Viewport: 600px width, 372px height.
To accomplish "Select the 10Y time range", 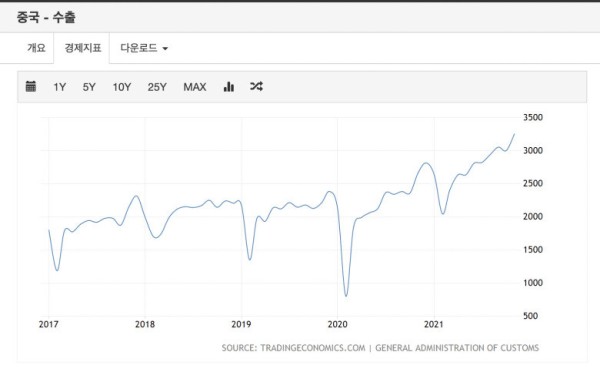I will pyautogui.click(x=122, y=87).
